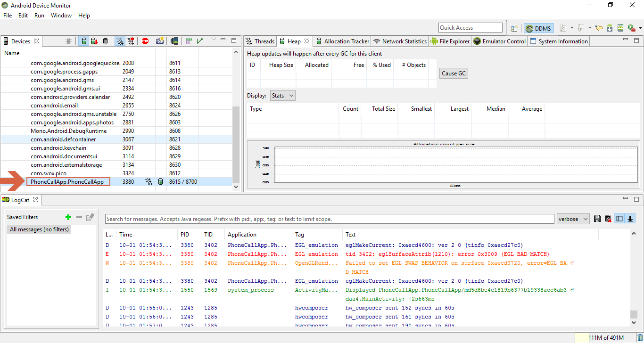Viewport: 644px width, 343px height.
Task: Click the LogCat message search field
Action: coord(330,219)
